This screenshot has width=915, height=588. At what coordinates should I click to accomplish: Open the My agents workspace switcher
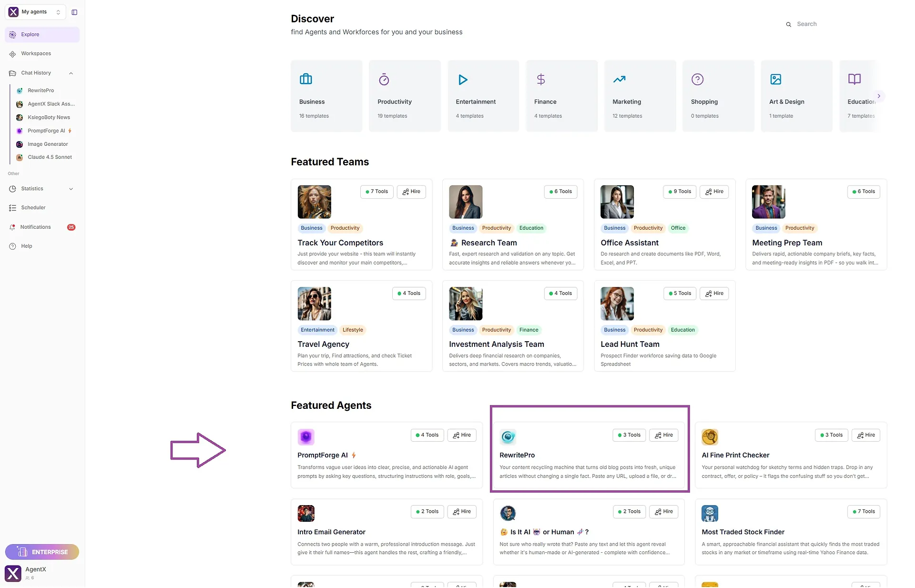coord(35,12)
